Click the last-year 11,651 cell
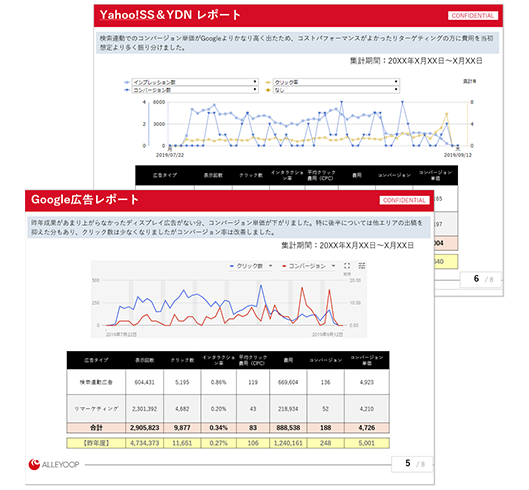Viewport: 529px width, 490px height. pyautogui.click(x=182, y=443)
